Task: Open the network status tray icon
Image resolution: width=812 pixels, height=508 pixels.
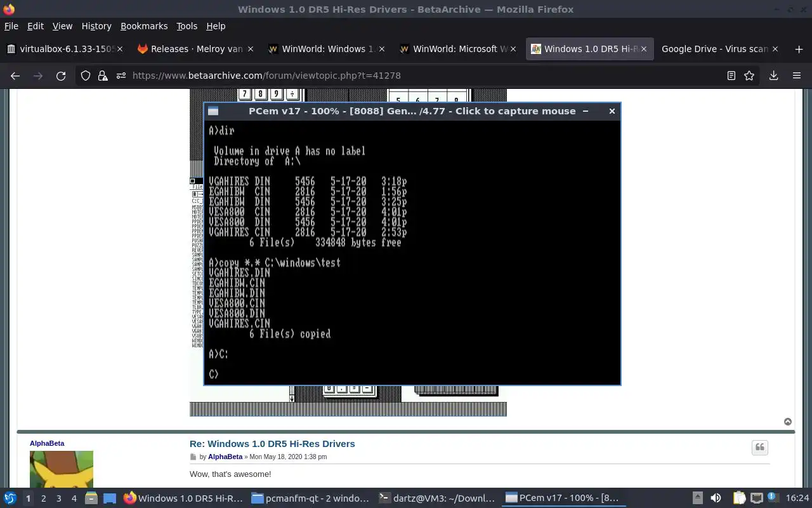Action: pos(756,498)
